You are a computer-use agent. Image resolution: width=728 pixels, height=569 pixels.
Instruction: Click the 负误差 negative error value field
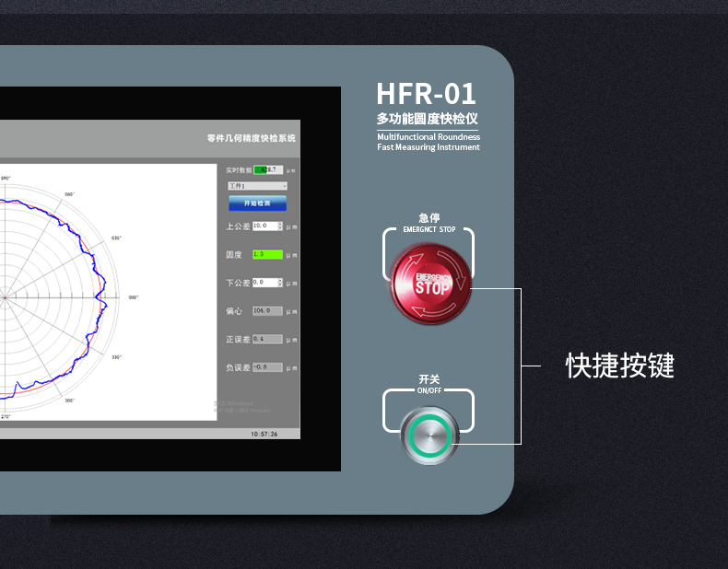[x=267, y=367]
